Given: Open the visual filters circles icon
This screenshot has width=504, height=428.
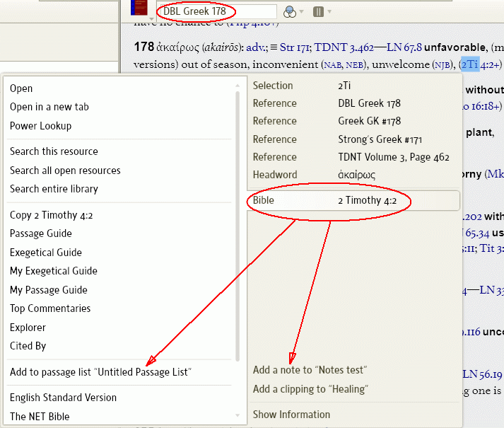Looking at the screenshot, I should pyautogui.click(x=290, y=12).
